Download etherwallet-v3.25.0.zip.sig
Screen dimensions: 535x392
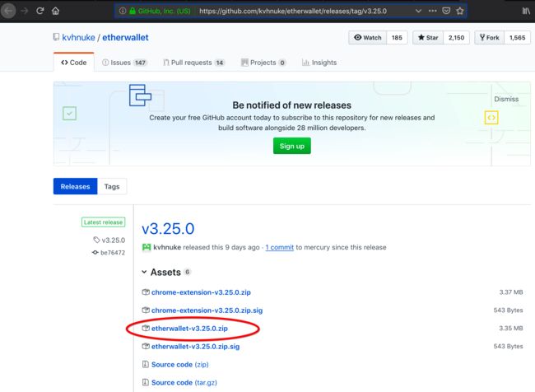[x=196, y=347]
